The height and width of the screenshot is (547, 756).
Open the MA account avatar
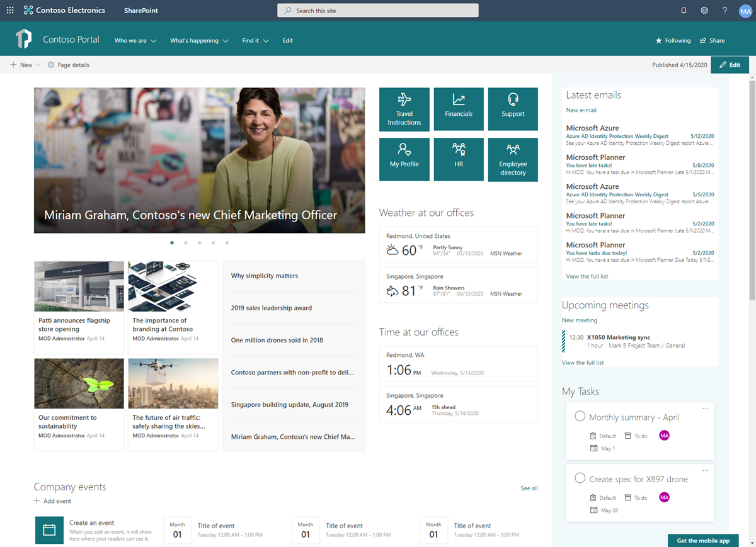tap(745, 10)
